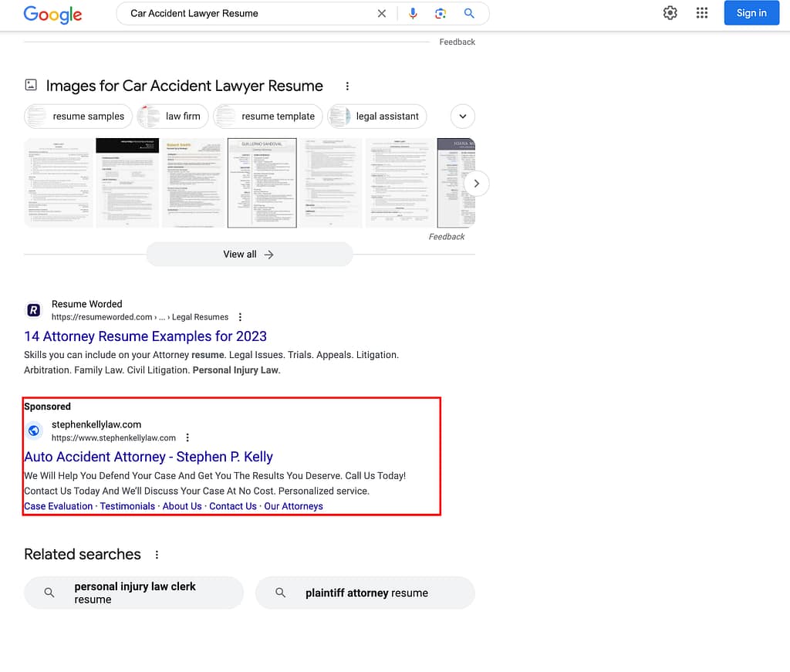Open Google settings gear icon
Image resolution: width=790 pixels, height=672 pixels.
pos(670,13)
